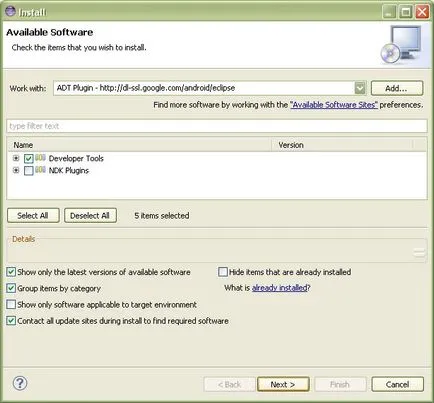This screenshot has width=434, height=403.
Task: Uncheck the Developer Tools checkbox
Action: click(29, 159)
